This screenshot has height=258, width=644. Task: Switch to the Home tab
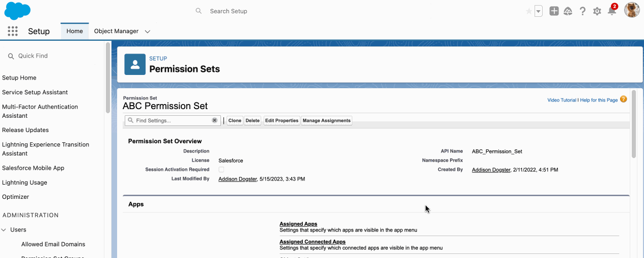74,31
